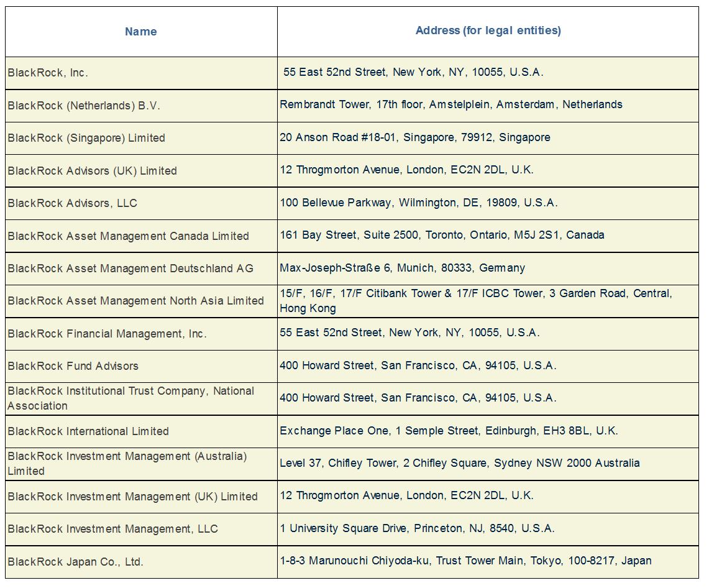Click 'BlackRock Asset Management North Asia Limited'
The width and height of the screenshot is (709, 588).
(141, 301)
